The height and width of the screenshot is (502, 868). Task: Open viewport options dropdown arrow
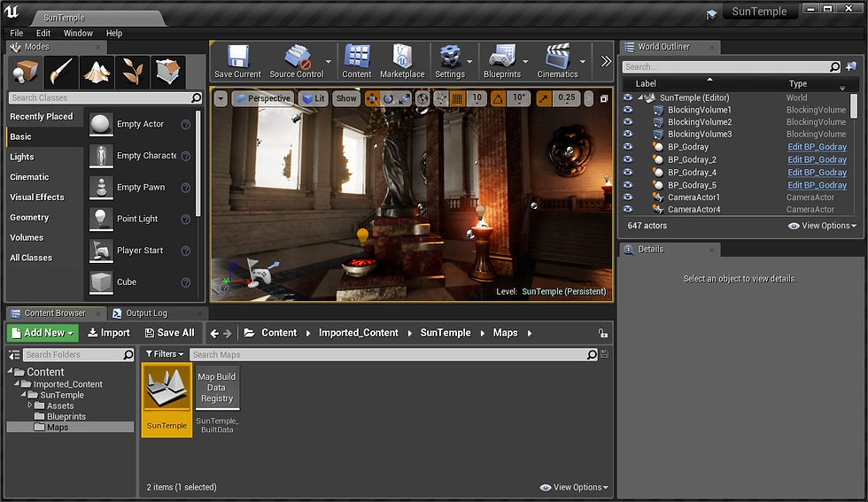tap(221, 99)
